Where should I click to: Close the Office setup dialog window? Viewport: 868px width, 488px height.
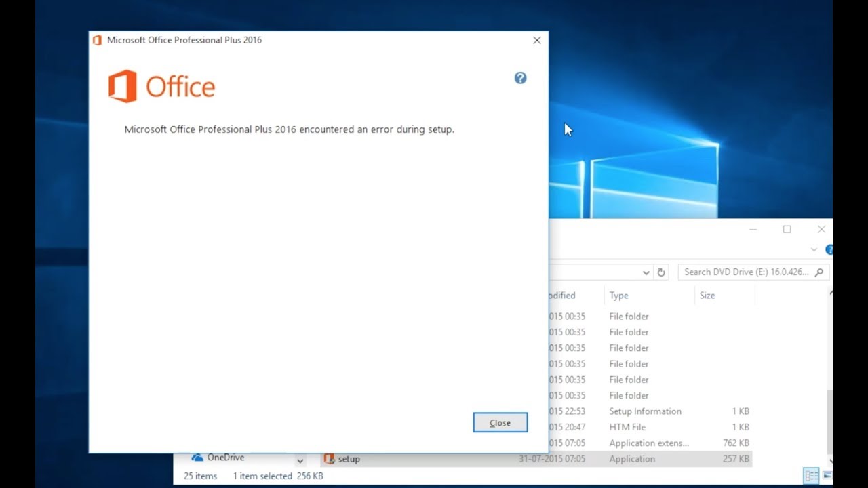(537, 40)
